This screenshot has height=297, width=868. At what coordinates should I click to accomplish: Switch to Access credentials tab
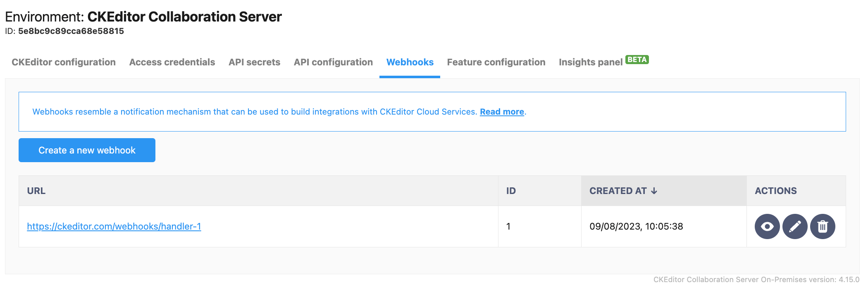click(x=172, y=62)
